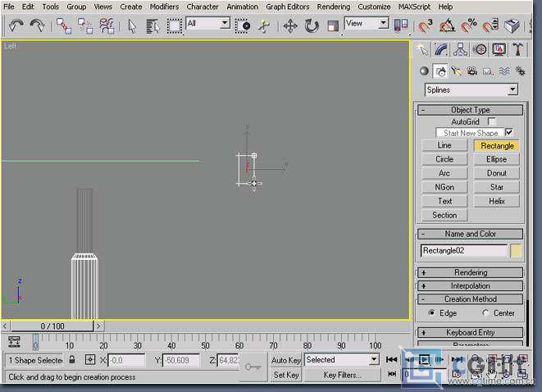Open the Modifiers menu

[164, 7]
